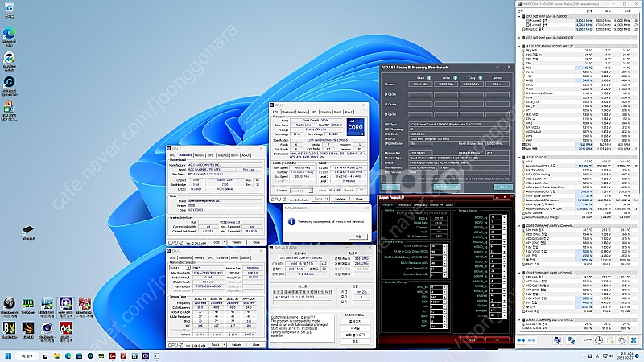The height and width of the screenshot is (362, 644).
Task: Open the Windows Start menu
Action: [x=8, y=356]
